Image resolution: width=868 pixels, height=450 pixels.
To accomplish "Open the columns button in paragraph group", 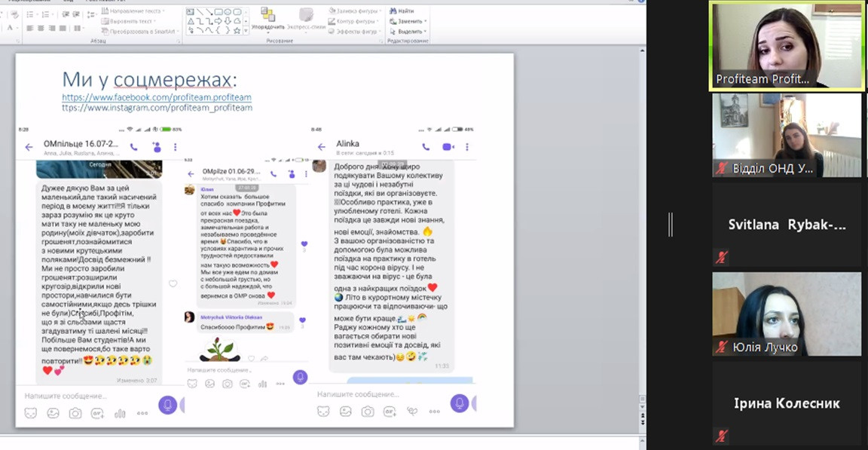I will click(x=78, y=28).
